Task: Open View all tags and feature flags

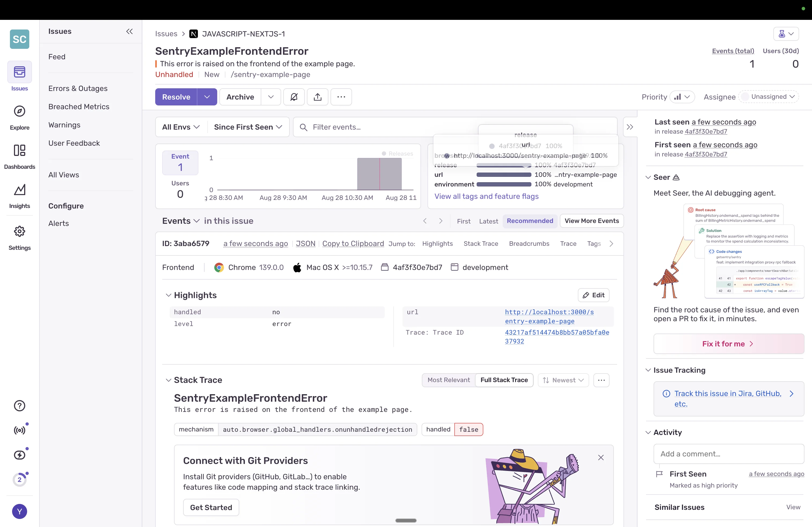Action: (487, 196)
